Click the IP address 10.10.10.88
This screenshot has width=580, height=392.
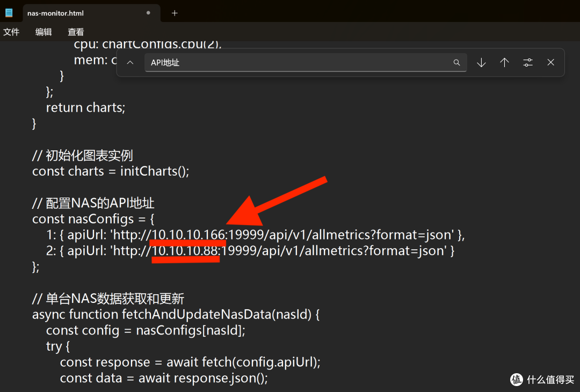tap(186, 251)
